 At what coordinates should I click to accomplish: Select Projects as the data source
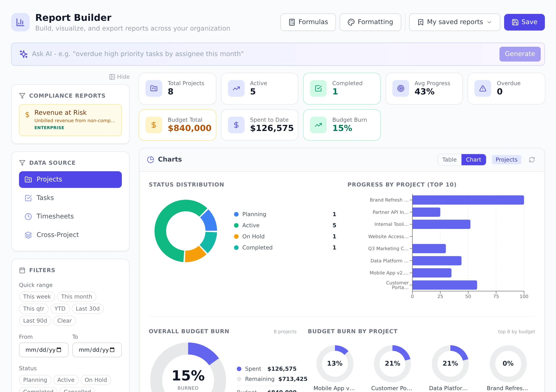(70, 180)
